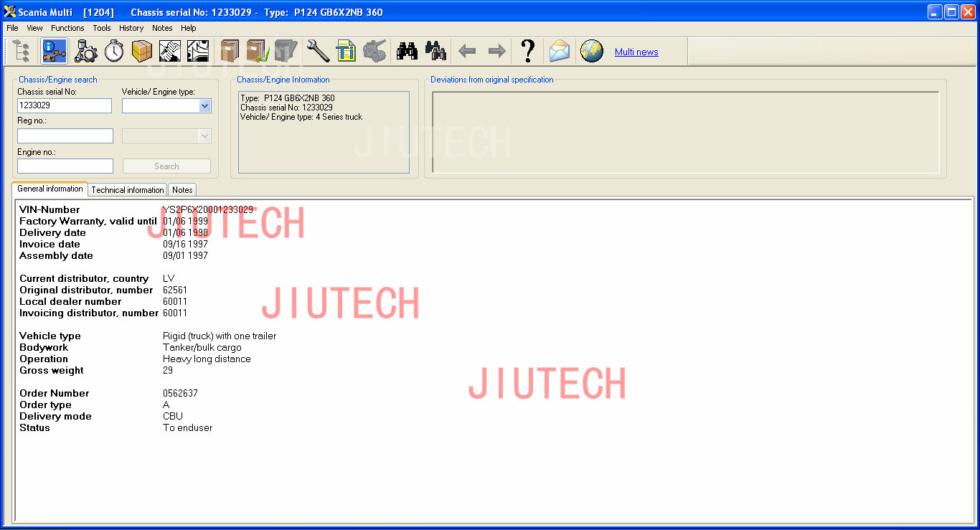The height and width of the screenshot is (530, 980).
Task: Click Original distributor number 62561
Action: tap(175, 290)
